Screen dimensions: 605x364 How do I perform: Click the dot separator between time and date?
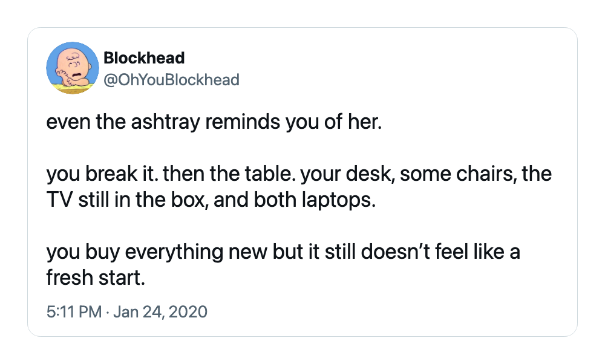pos(107,311)
